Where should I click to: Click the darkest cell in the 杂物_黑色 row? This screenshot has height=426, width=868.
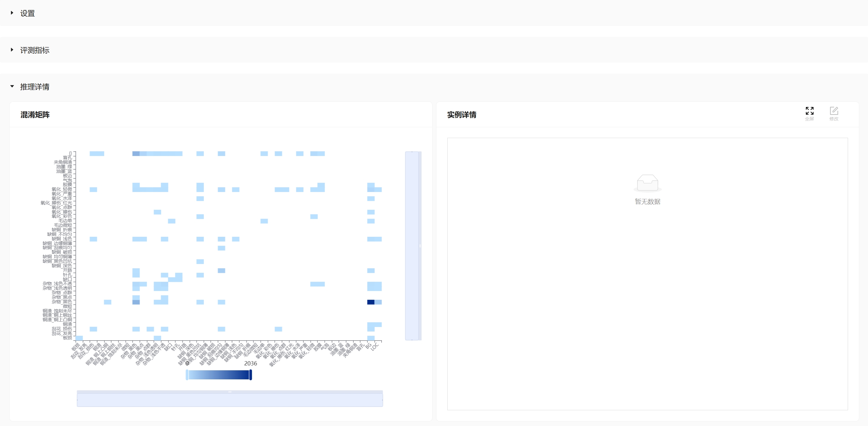click(370, 302)
